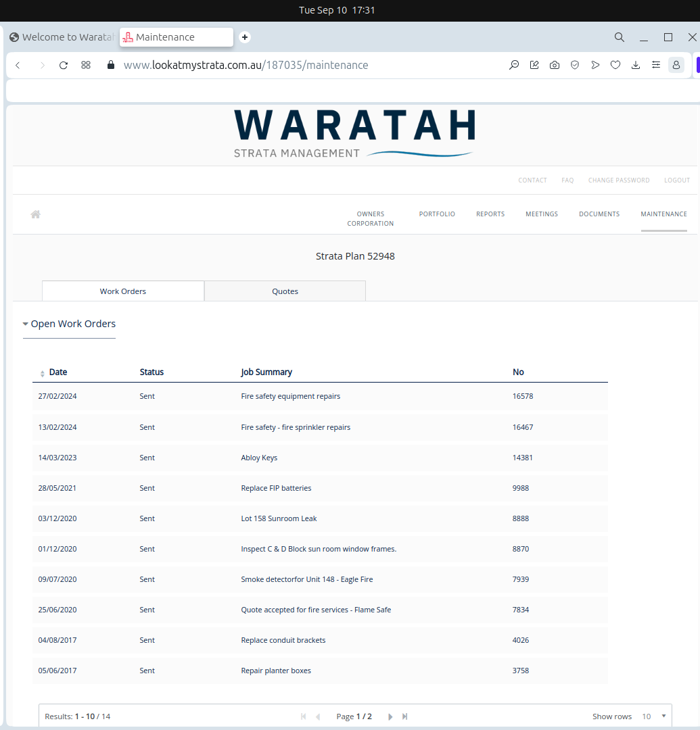The height and width of the screenshot is (730, 700).
Task: Switch to the Quotes tab
Action: [x=285, y=291]
